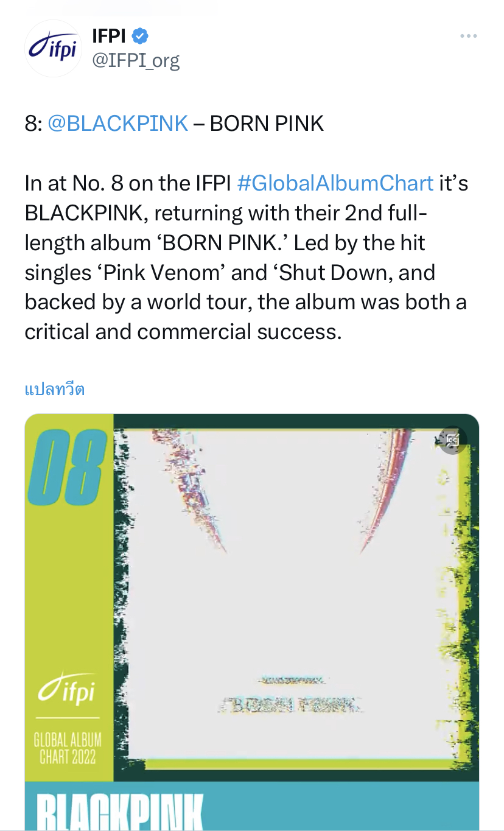Click the blue verified badge
Image resolution: width=504 pixels, height=831 pixels.
click(x=141, y=37)
